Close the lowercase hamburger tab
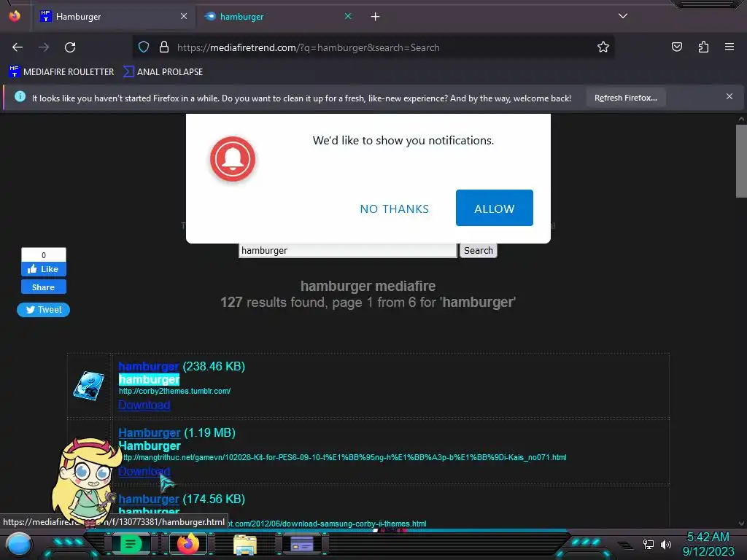 coord(348,16)
